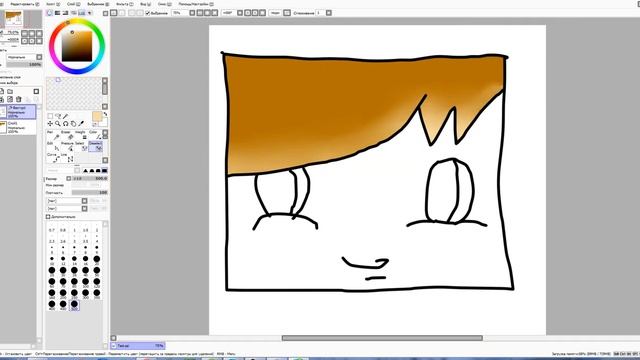Select the magic wand tool

(66, 116)
